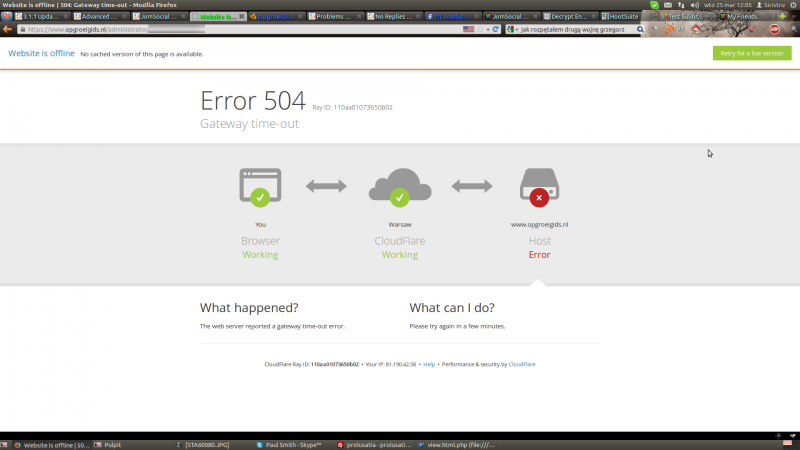Close the 'Website is...' tab
Viewport: 800px width, 450px height.
[241, 16]
